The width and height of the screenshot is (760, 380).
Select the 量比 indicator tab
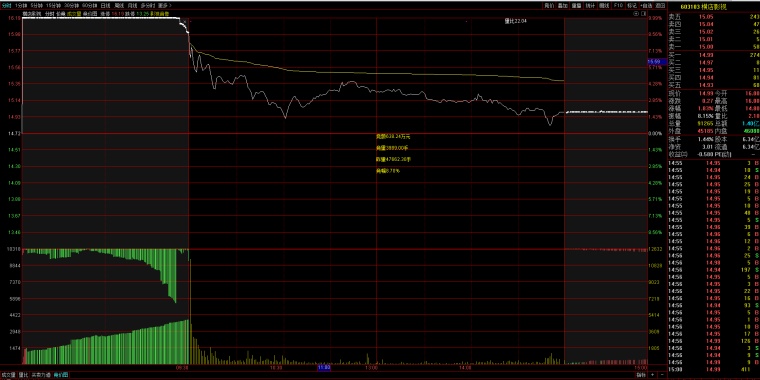pos(23,375)
